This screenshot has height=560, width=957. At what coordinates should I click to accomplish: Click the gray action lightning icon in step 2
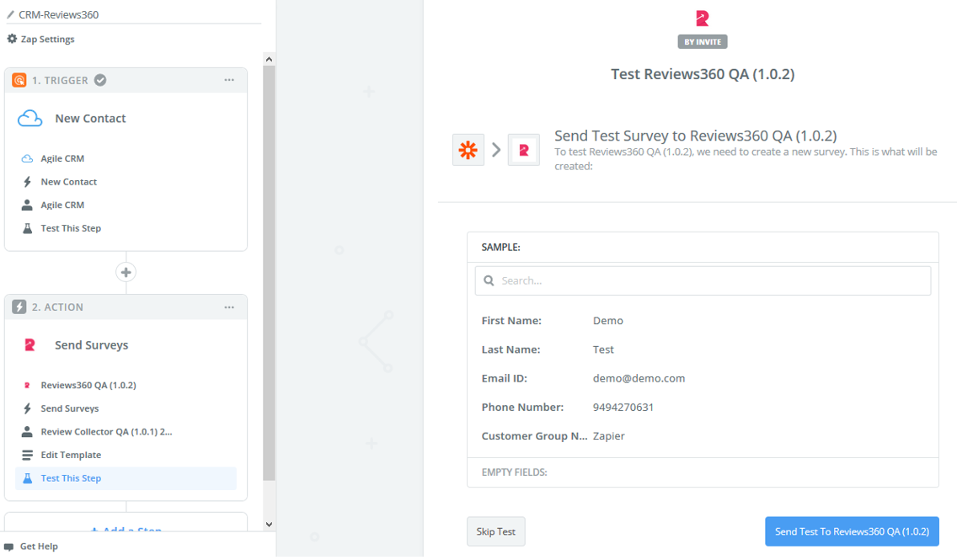[x=19, y=307]
